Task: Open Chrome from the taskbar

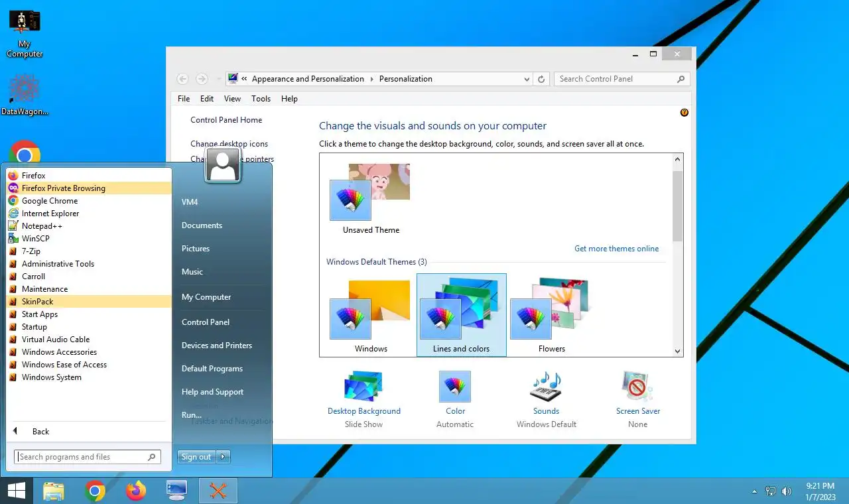Action: (x=96, y=491)
